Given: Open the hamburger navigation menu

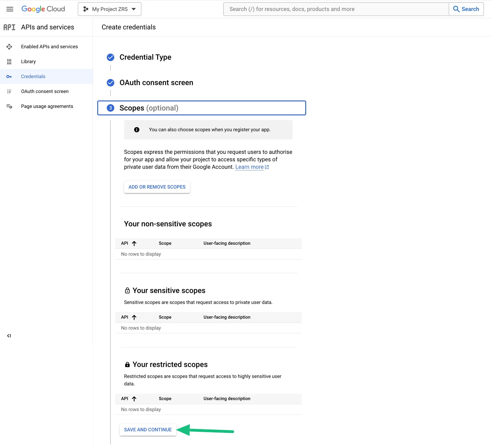Looking at the screenshot, I should [x=10, y=9].
